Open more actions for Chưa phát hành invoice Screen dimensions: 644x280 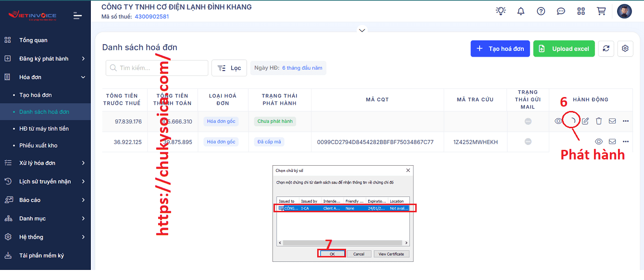tap(626, 121)
